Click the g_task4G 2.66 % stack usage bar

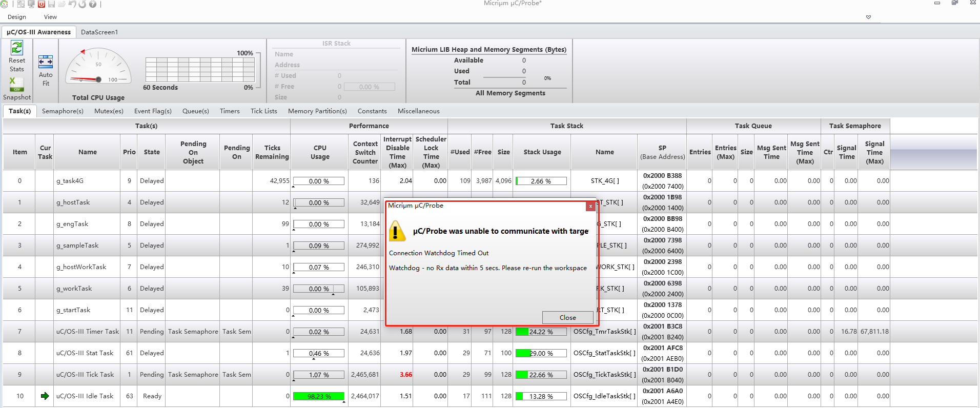(x=541, y=181)
